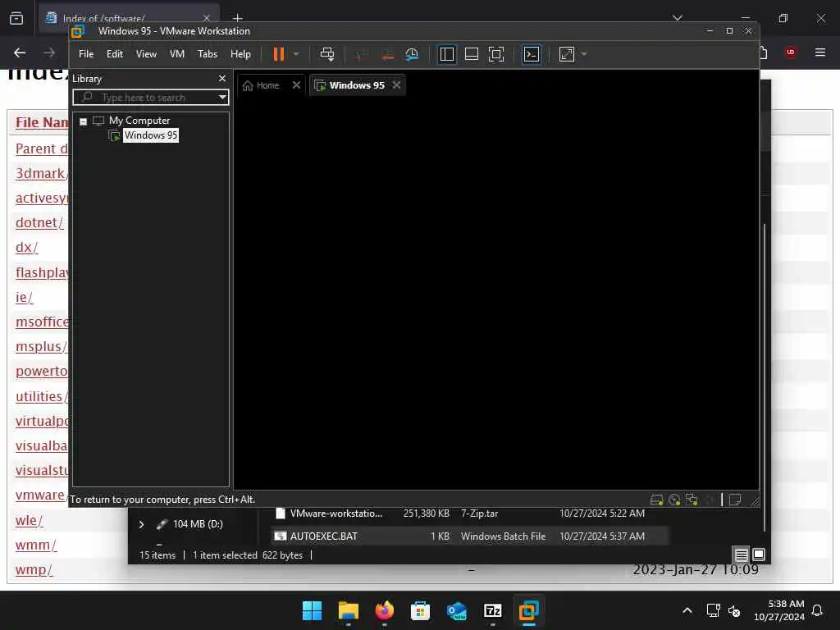The image size is (840, 630).
Task: Open the wmm/ directory link
Action: [x=35, y=545]
